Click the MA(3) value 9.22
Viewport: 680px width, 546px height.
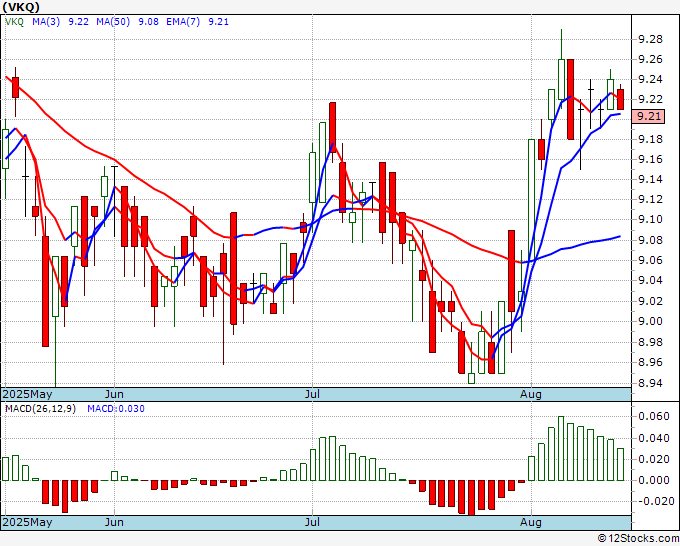tap(78, 22)
